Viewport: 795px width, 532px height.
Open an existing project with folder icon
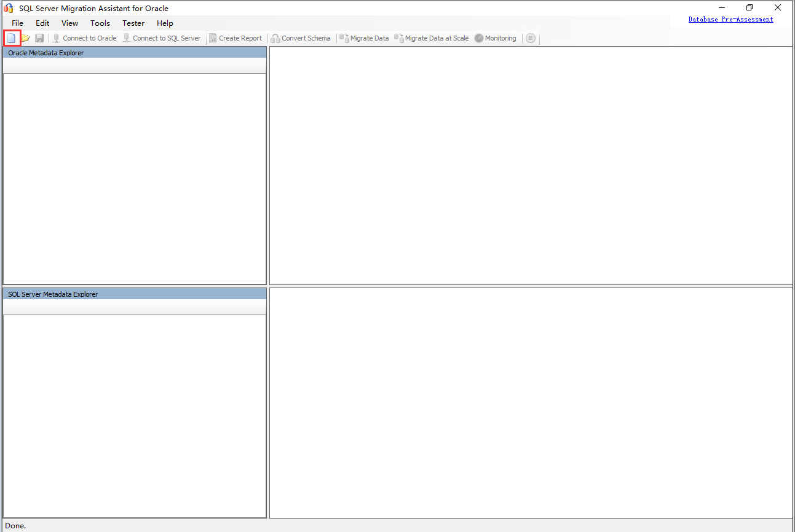(x=25, y=38)
